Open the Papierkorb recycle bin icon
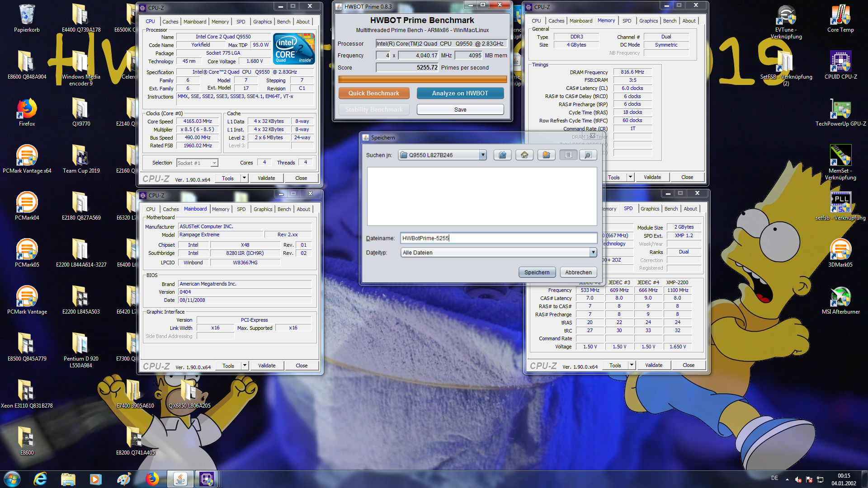 27,19
